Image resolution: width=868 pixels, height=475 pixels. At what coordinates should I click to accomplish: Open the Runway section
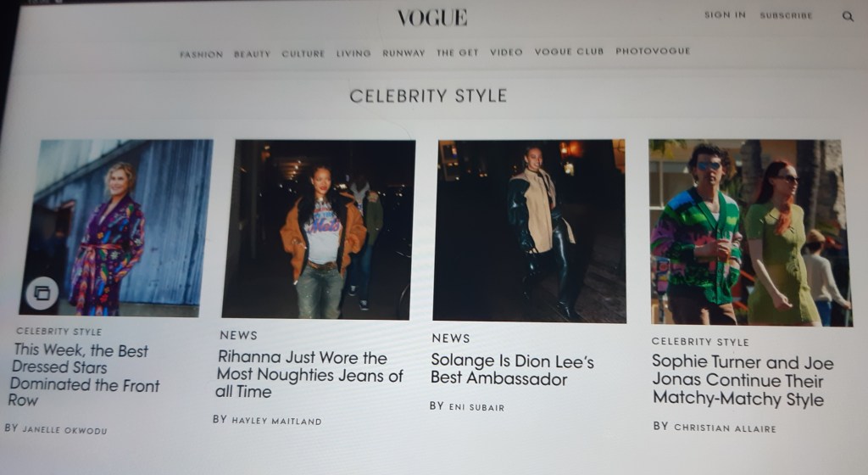click(x=403, y=53)
